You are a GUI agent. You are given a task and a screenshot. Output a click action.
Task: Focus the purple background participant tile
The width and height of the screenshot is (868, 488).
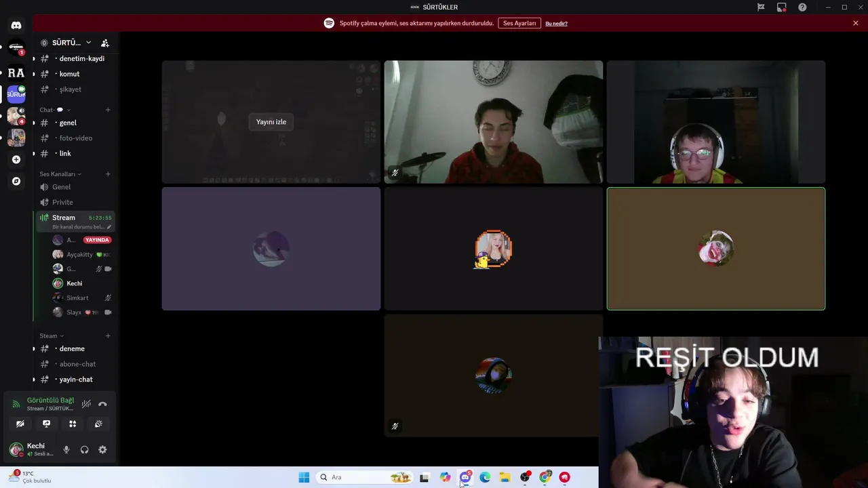[x=271, y=249]
